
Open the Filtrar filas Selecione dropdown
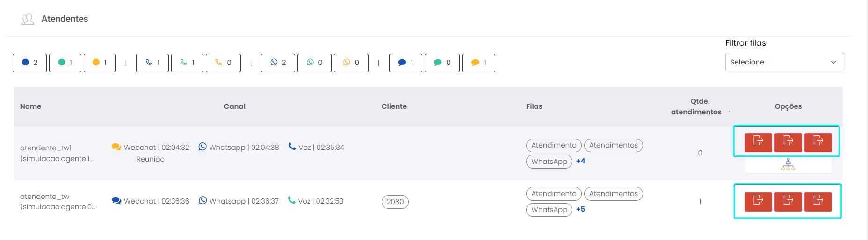pyautogui.click(x=784, y=62)
